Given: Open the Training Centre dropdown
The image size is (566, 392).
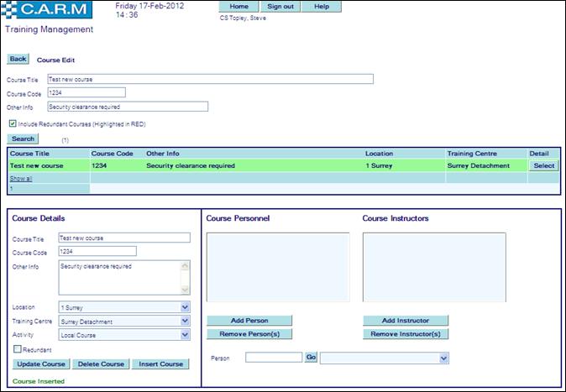Looking at the screenshot, I should (185, 321).
